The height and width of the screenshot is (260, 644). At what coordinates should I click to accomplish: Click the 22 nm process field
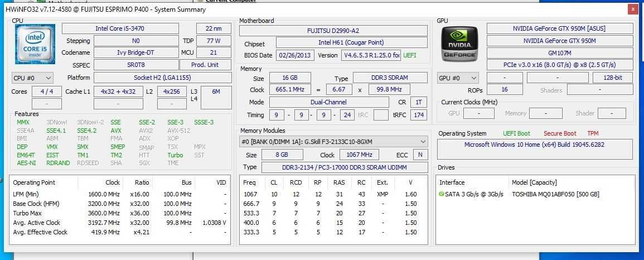214,28
